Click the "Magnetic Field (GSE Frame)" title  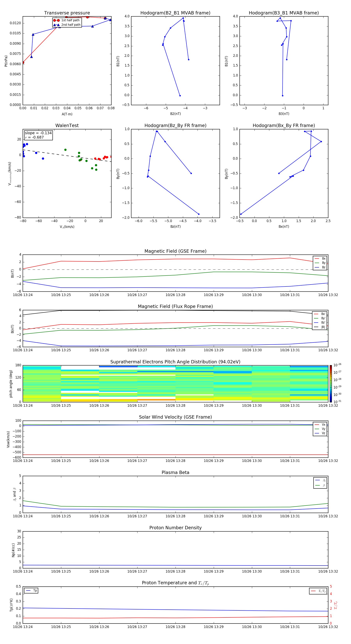(175, 251)
